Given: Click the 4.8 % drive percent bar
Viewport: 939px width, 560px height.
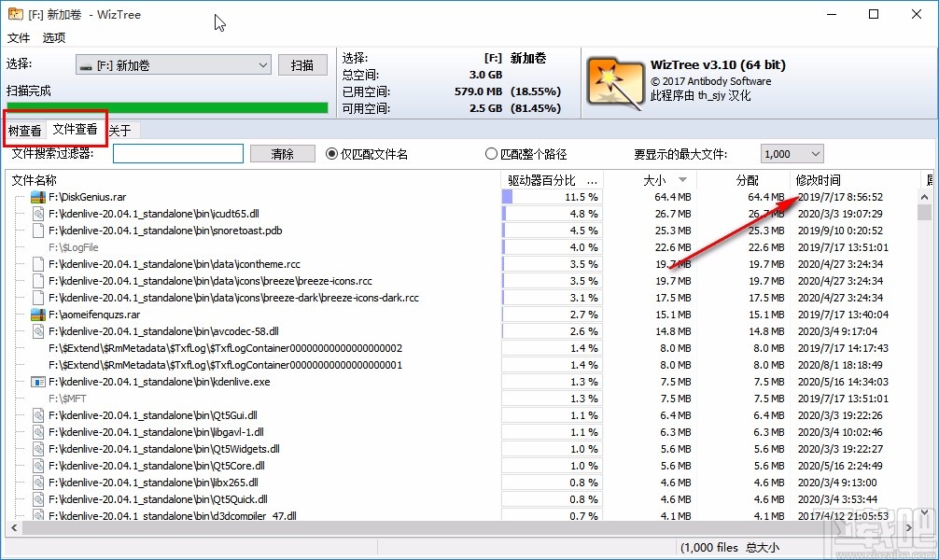Looking at the screenshot, I should [x=552, y=214].
